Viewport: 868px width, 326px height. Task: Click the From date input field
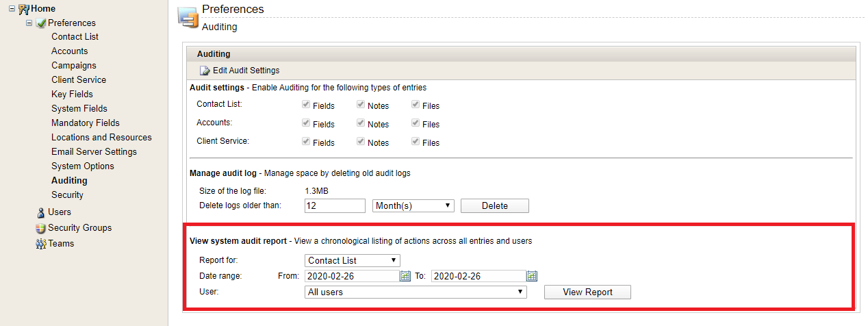[x=351, y=276]
